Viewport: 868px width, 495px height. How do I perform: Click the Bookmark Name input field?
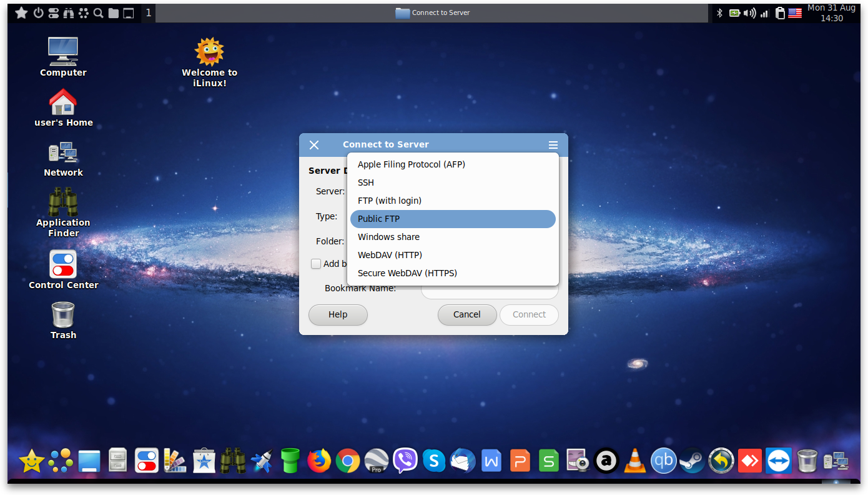[x=490, y=291]
